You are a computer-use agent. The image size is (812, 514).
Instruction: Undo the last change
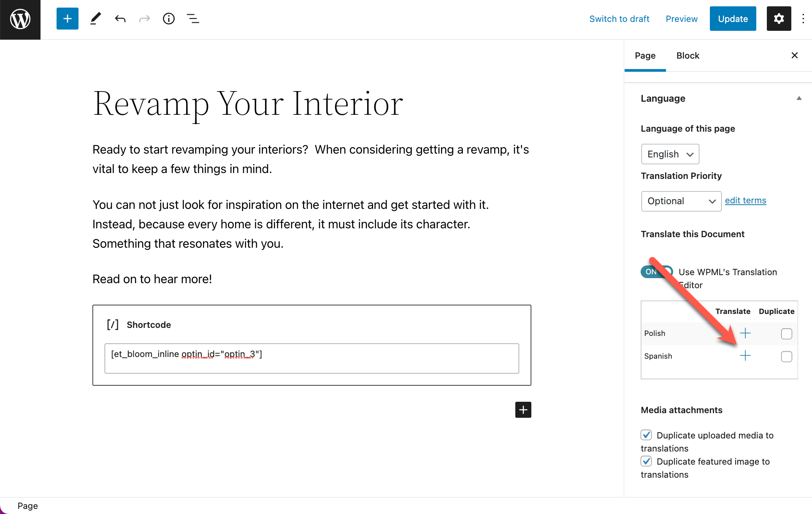pyautogui.click(x=120, y=19)
